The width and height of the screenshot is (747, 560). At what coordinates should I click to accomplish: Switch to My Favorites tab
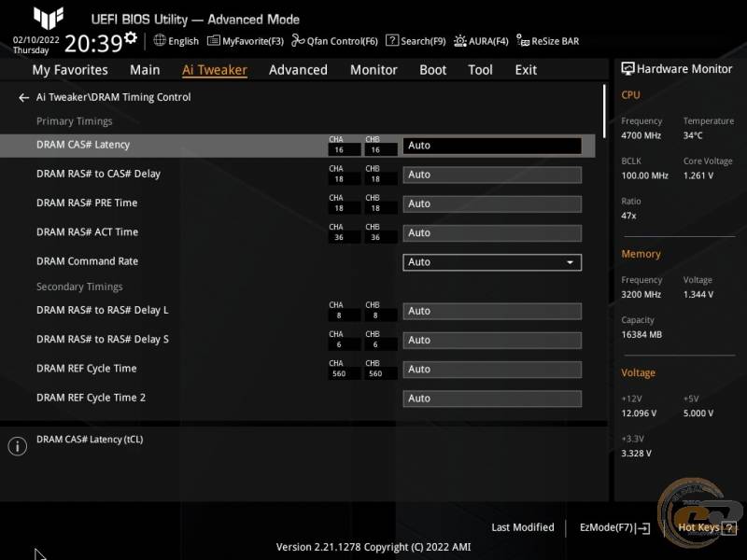(70, 70)
